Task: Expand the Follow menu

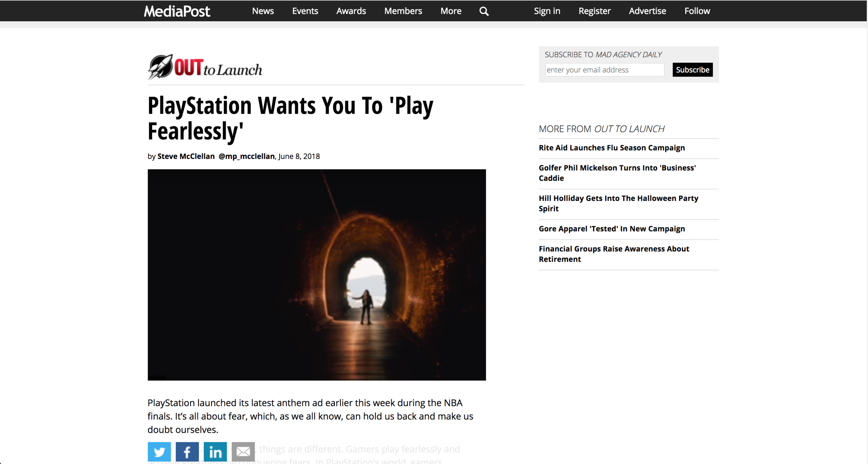Action: coord(697,11)
